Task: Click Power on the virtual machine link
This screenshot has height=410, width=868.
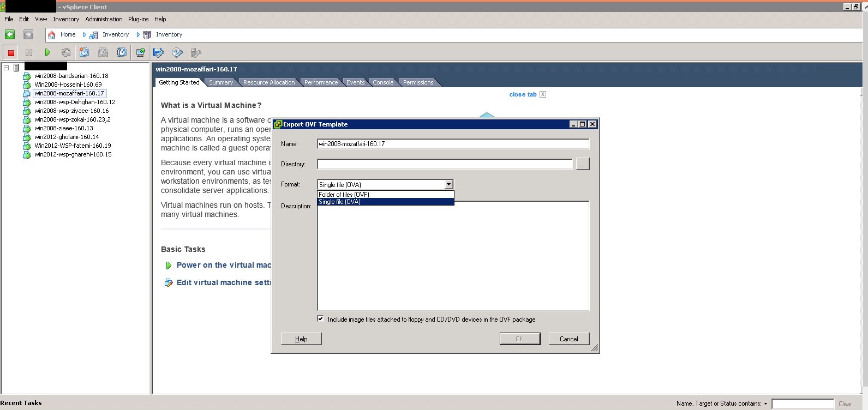Action: 224,265
